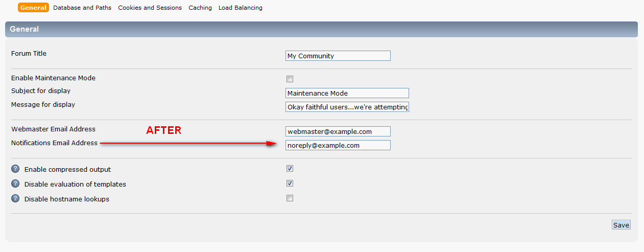Open help icon for Disable evaluation of templates

click(15, 184)
